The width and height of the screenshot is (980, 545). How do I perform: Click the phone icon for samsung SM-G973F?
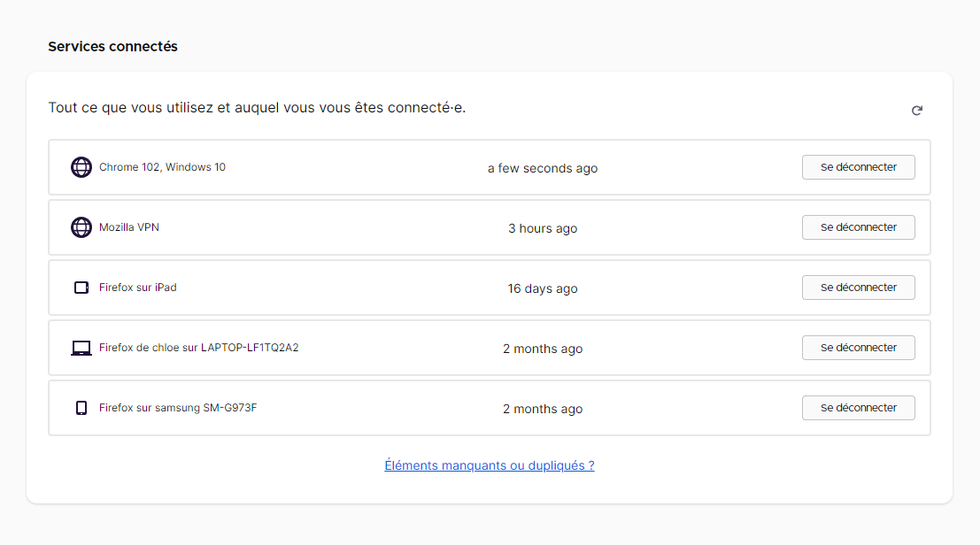[x=81, y=408]
